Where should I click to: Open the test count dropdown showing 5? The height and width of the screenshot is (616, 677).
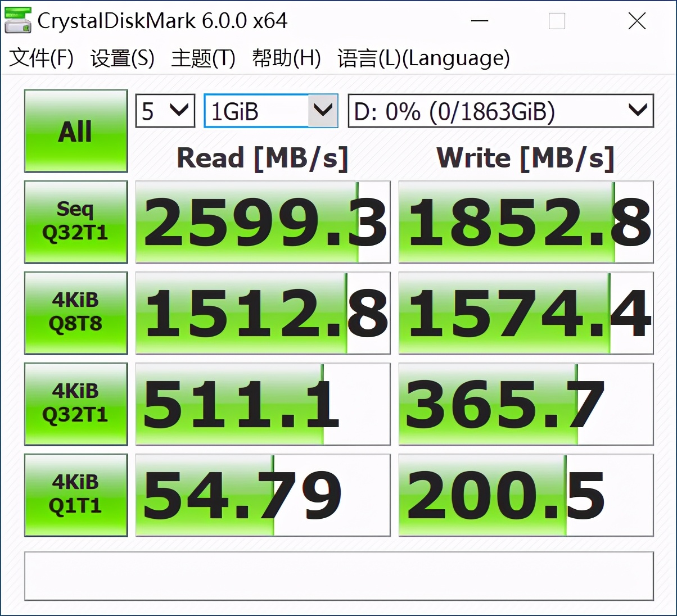coord(165,111)
